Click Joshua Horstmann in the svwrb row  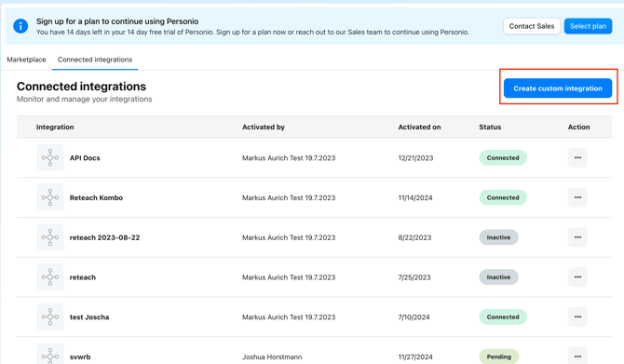click(x=272, y=357)
